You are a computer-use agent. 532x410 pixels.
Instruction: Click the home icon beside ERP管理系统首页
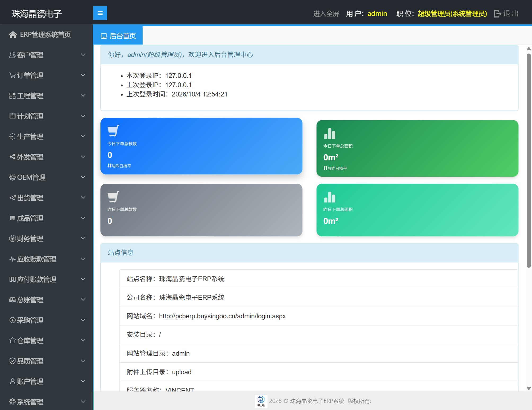[13, 34]
